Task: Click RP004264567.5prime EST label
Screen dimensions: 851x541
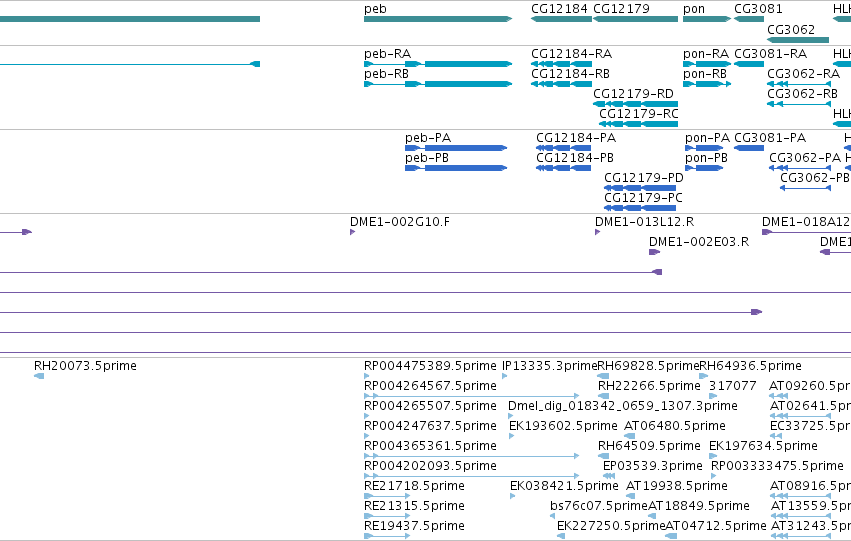Action: coord(430,386)
